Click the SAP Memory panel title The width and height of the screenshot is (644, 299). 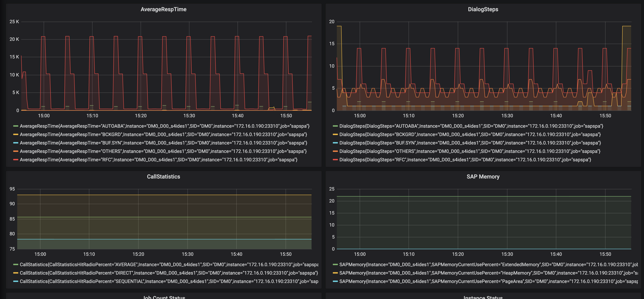pyautogui.click(x=483, y=177)
